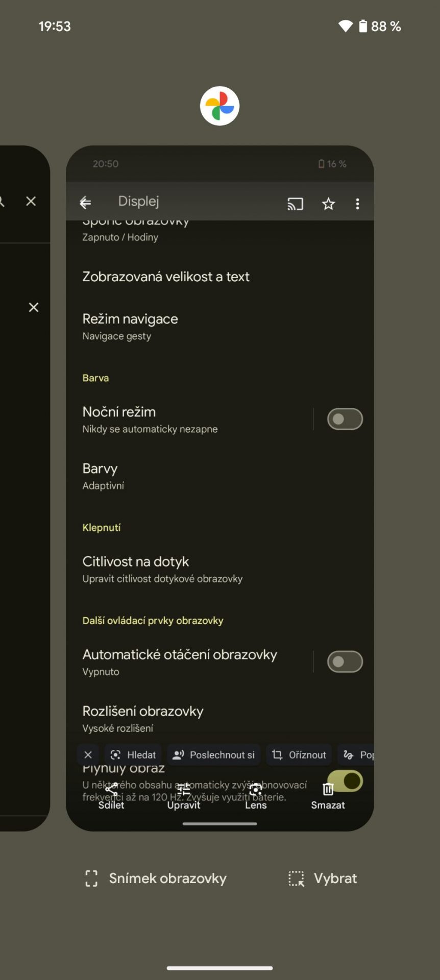Open Zobrazovaná velikost a text
This screenshot has width=440, height=980.
tap(220, 277)
